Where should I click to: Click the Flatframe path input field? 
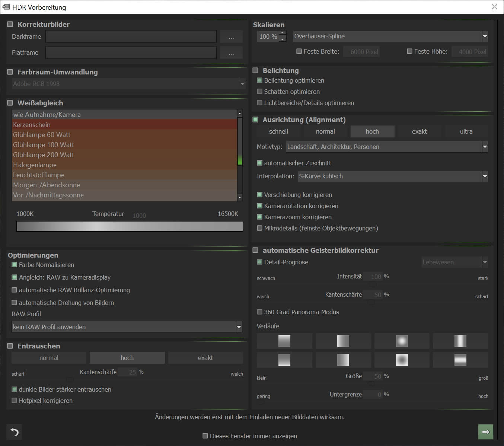click(131, 52)
